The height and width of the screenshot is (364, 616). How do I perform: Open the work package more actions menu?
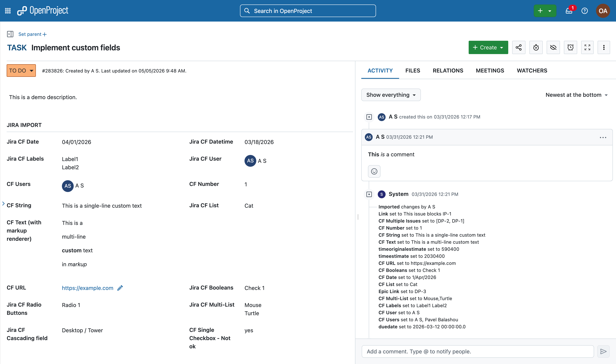tap(604, 47)
